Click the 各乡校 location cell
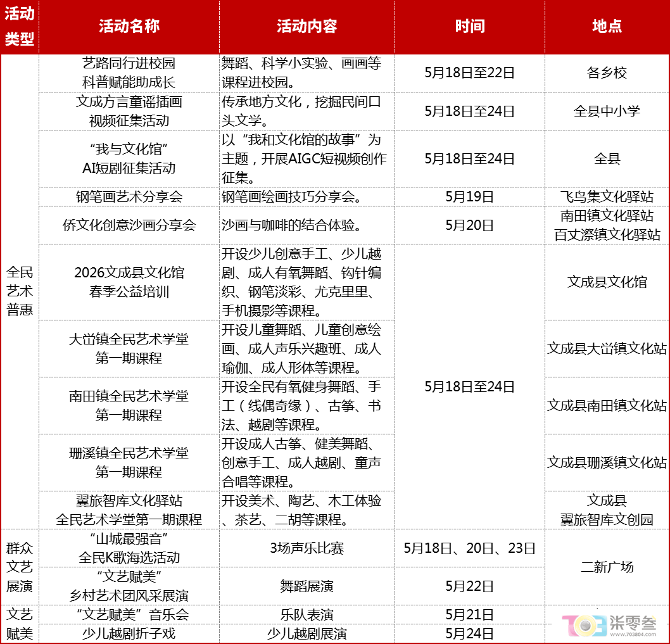 tap(607, 73)
